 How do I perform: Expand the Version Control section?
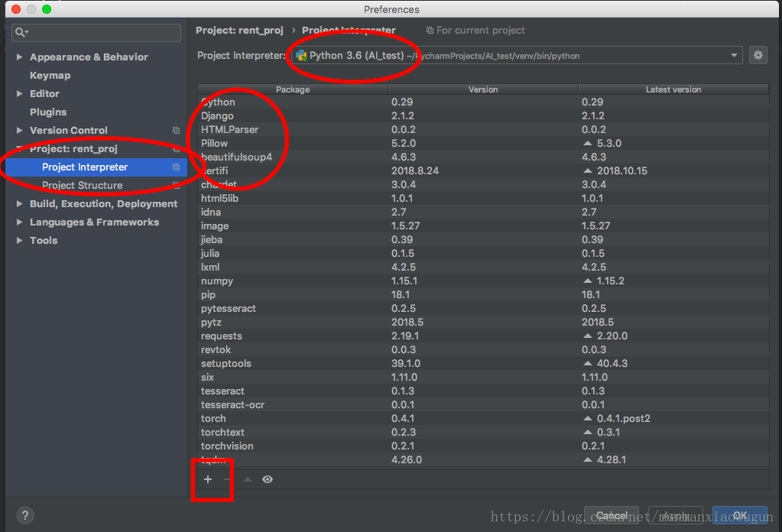tap(19, 130)
